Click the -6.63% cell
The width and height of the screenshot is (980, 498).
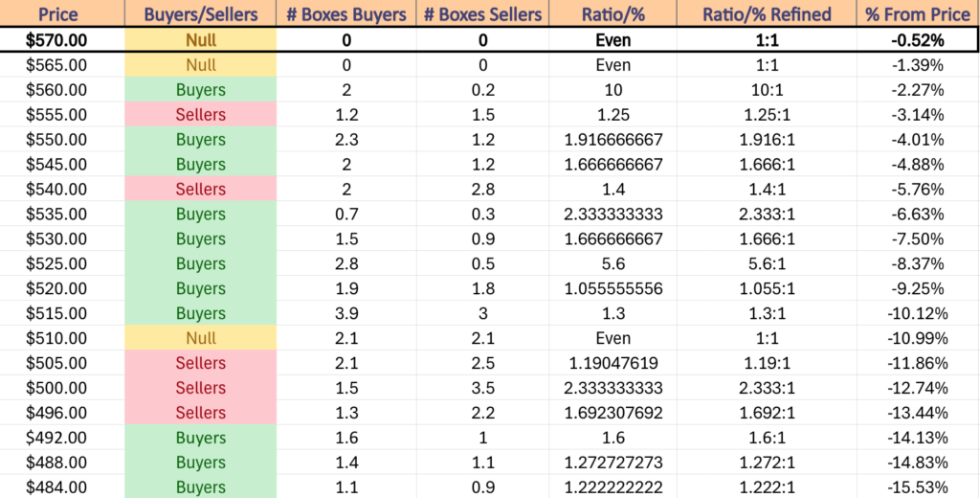pos(918,214)
